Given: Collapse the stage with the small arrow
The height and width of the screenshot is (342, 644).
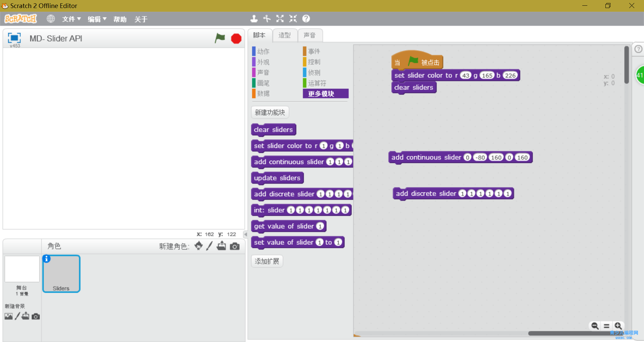Looking at the screenshot, I should 246,234.
